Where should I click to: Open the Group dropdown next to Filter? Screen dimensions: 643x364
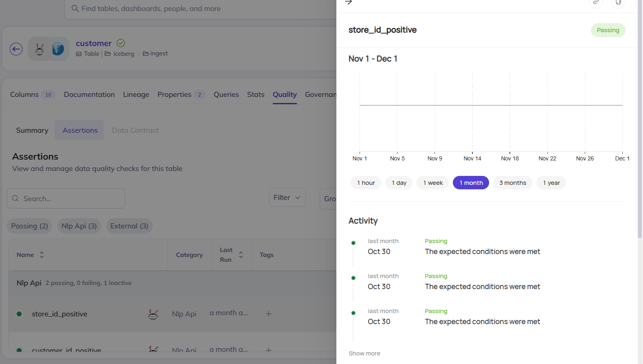tap(328, 199)
